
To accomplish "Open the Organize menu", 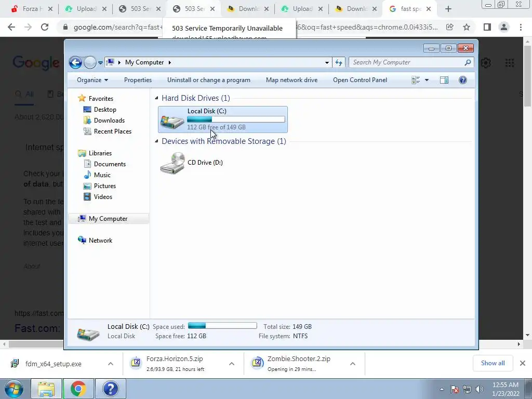I will tap(92, 80).
